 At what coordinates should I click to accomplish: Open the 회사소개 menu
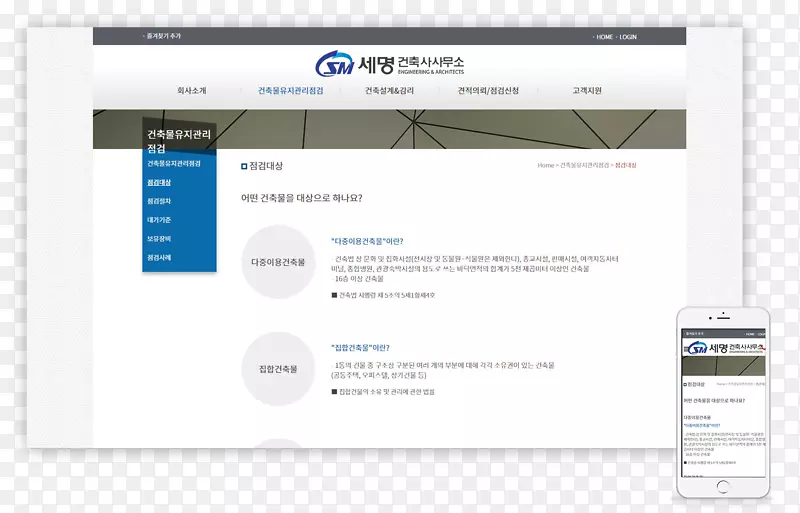[192, 91]
